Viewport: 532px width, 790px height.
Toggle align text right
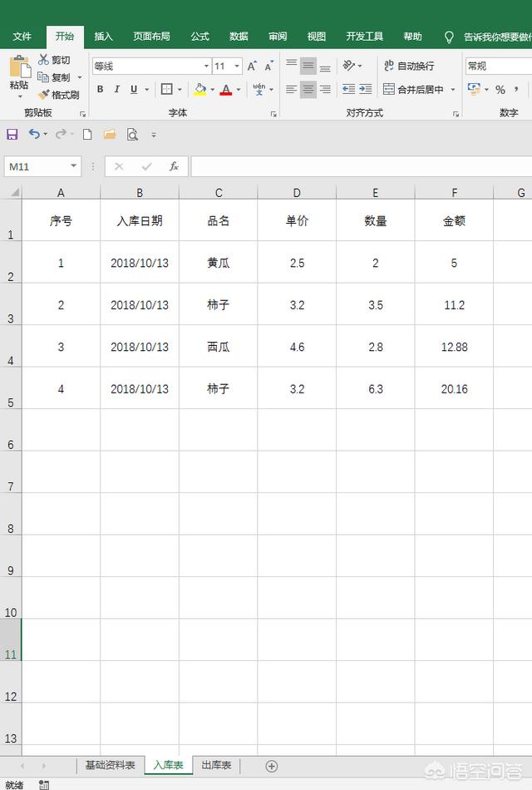pyautogui.click(x=326, y=89)
